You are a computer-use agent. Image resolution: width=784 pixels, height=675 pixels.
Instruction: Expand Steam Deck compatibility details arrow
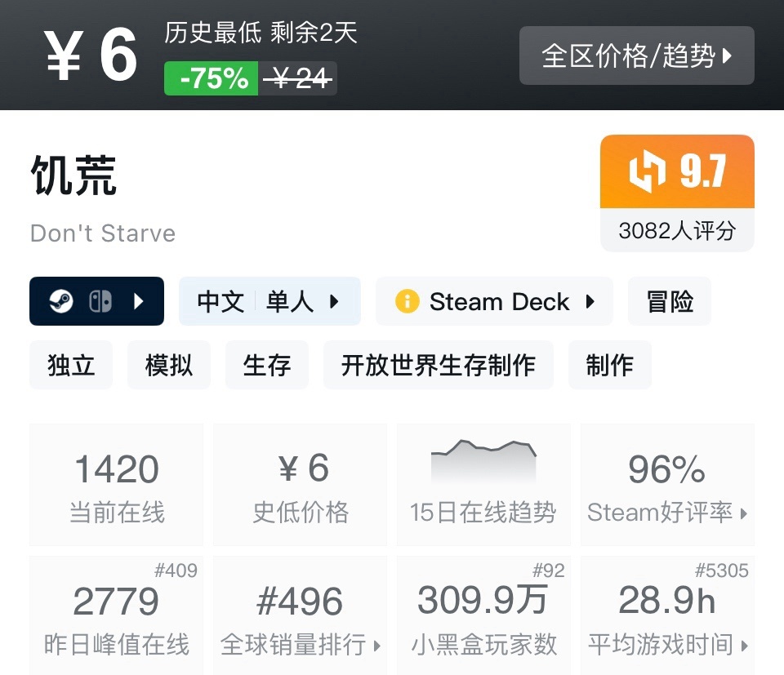point(590,301)
